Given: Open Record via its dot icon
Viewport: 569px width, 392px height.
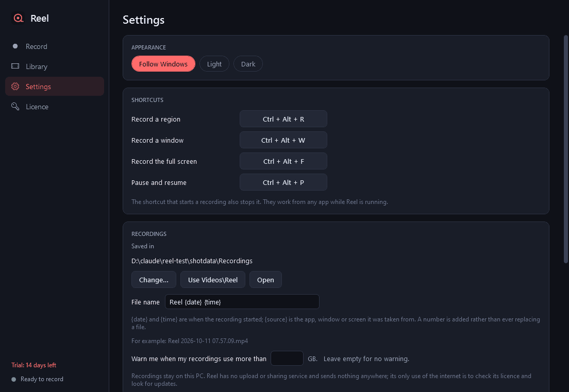Looking at the screenshot, I should pos(15,46).
